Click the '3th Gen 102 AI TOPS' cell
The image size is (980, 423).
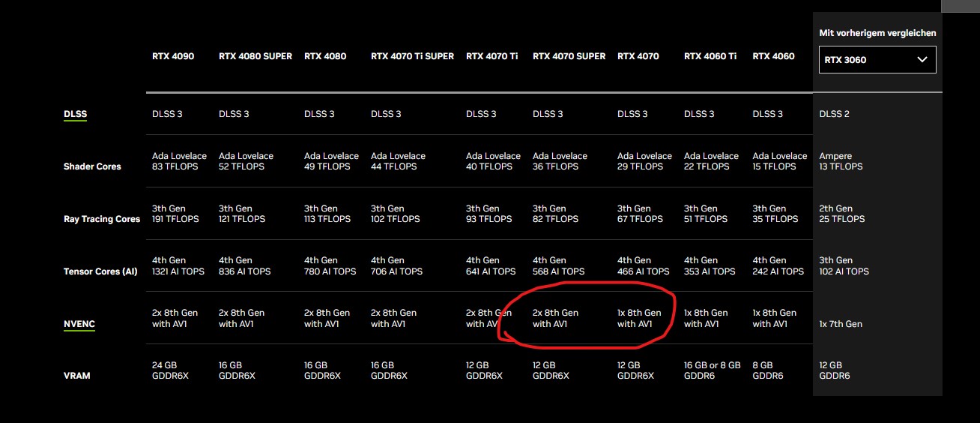pyautogui.click(x=844, y=266)
